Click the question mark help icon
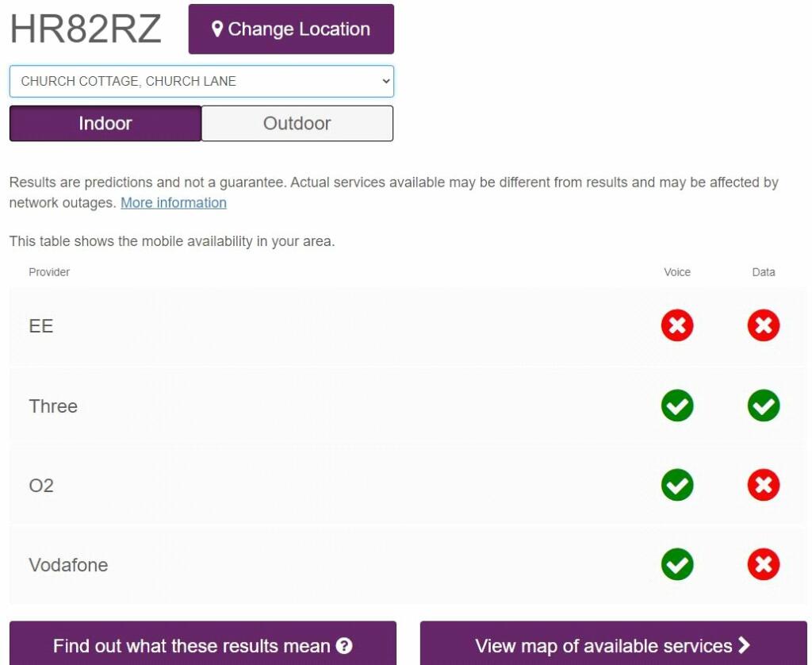The height and width of the screenshot is (665, 812). [344, 646]
